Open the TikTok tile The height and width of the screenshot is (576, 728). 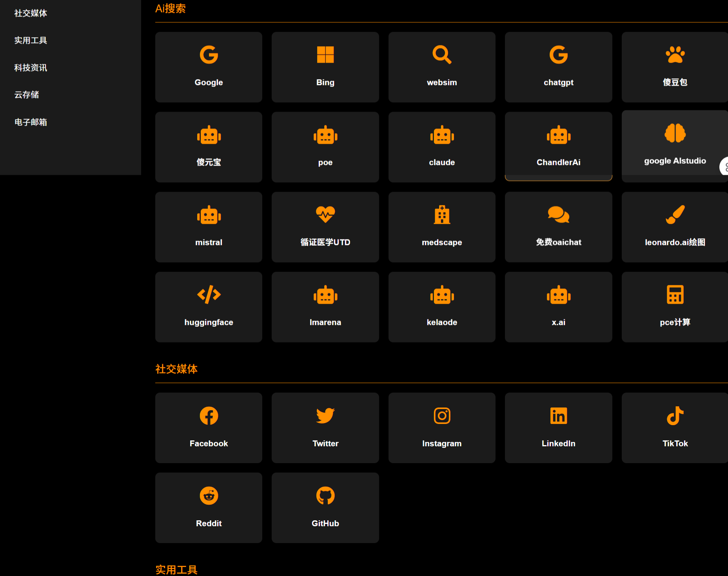click(675, 428)
